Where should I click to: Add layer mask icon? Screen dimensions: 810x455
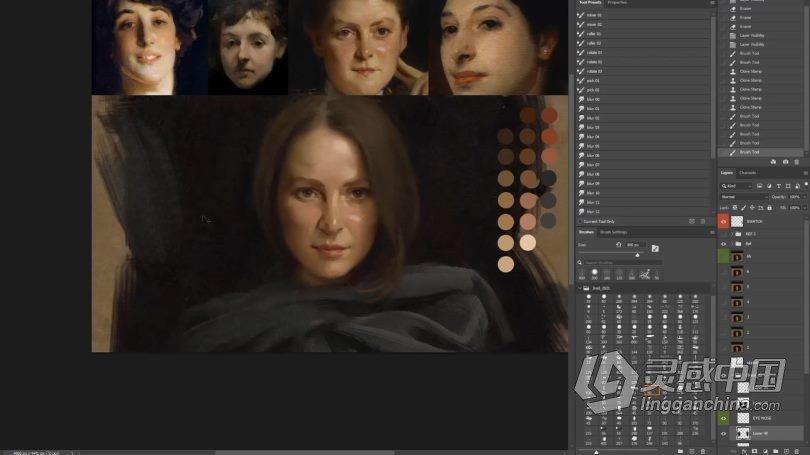point(754,451)
